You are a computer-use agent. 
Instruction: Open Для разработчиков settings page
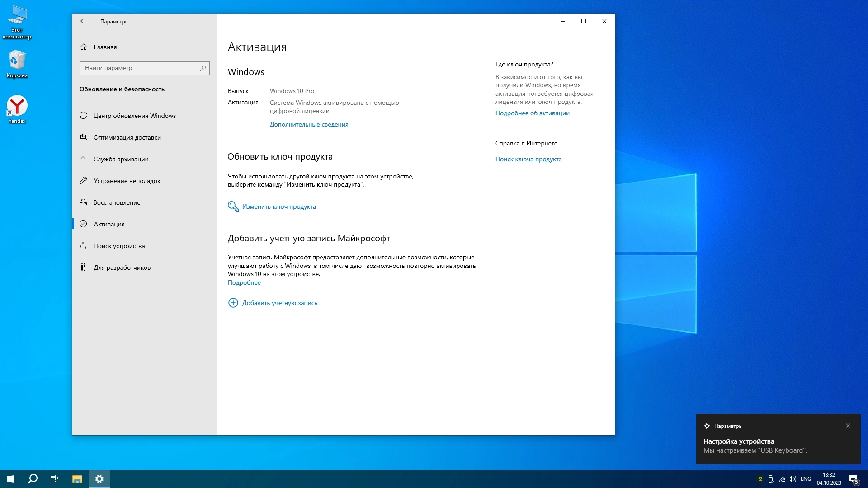122,267
